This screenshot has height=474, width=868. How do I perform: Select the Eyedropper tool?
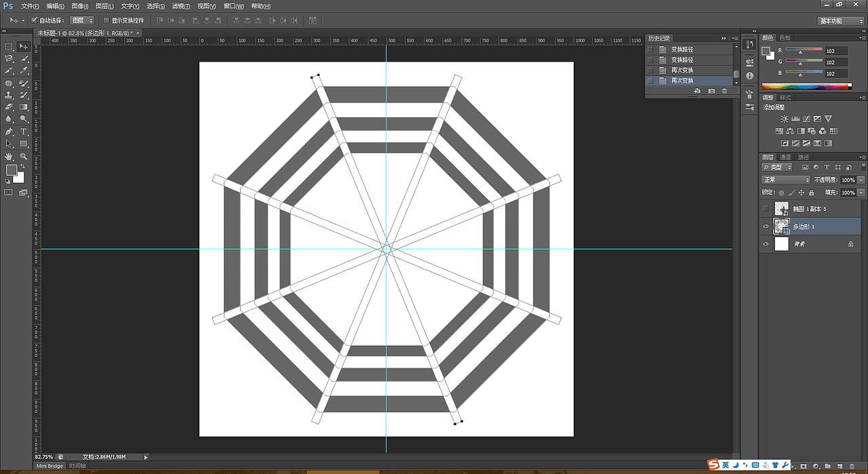pos(24,71)
